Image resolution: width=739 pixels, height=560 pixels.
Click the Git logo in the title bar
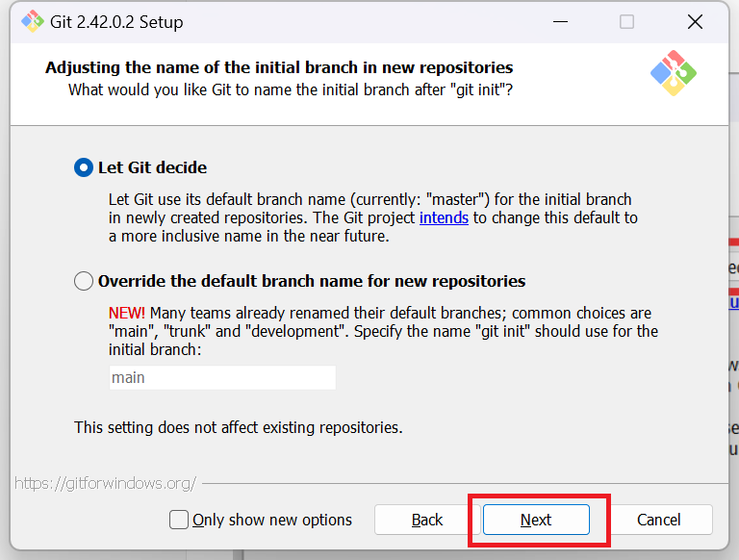33,22
